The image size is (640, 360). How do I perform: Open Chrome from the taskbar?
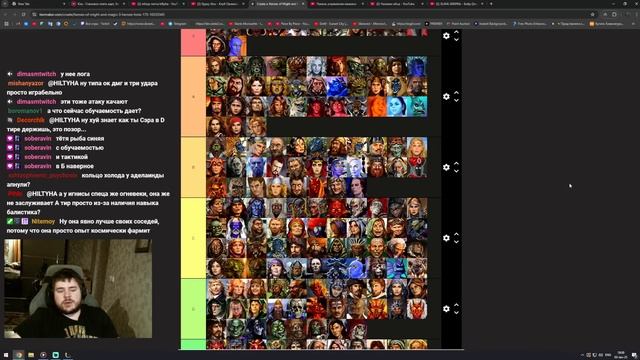[x=19, y=355]
